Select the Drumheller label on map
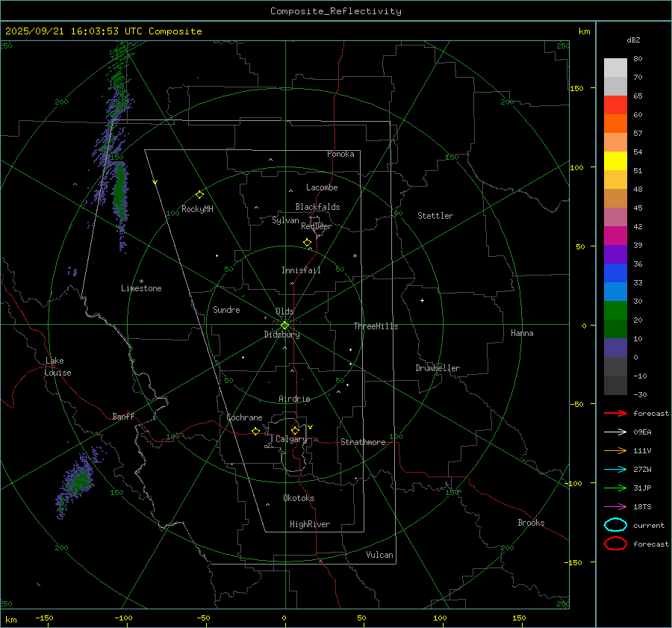 [438, 368]
